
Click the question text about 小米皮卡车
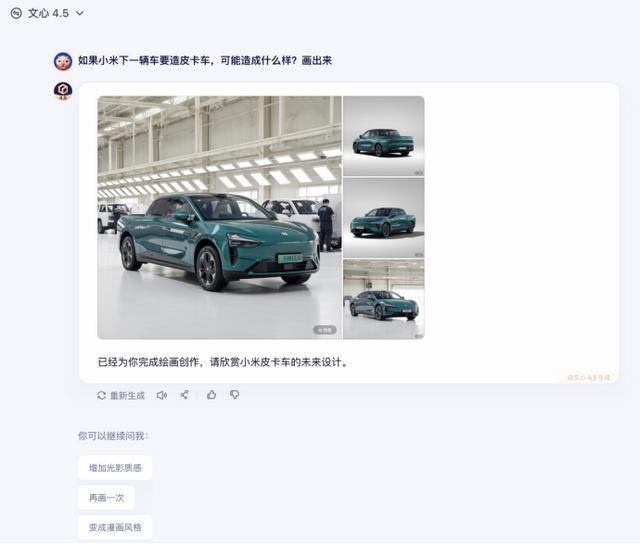click(205, 61)
